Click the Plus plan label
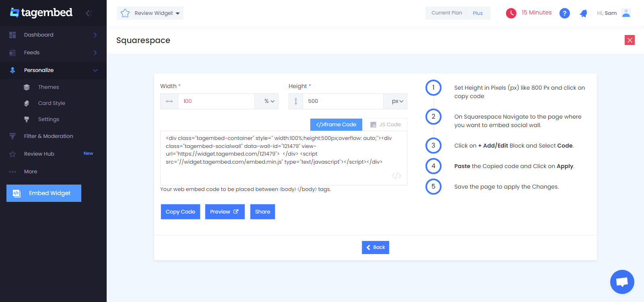The image size is (644, 302). pyautogui.click(x=478, y=13)
